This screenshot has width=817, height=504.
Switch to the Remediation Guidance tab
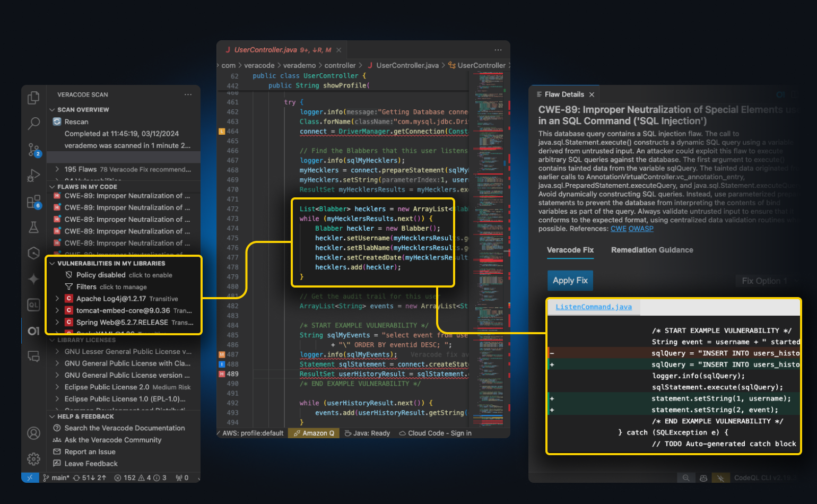point(652,250)
